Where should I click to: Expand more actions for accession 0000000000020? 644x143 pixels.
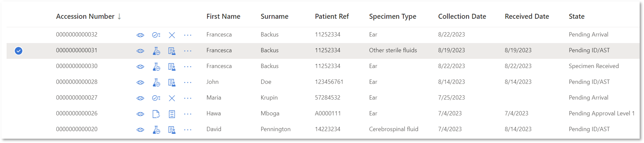tap(188, 130)
